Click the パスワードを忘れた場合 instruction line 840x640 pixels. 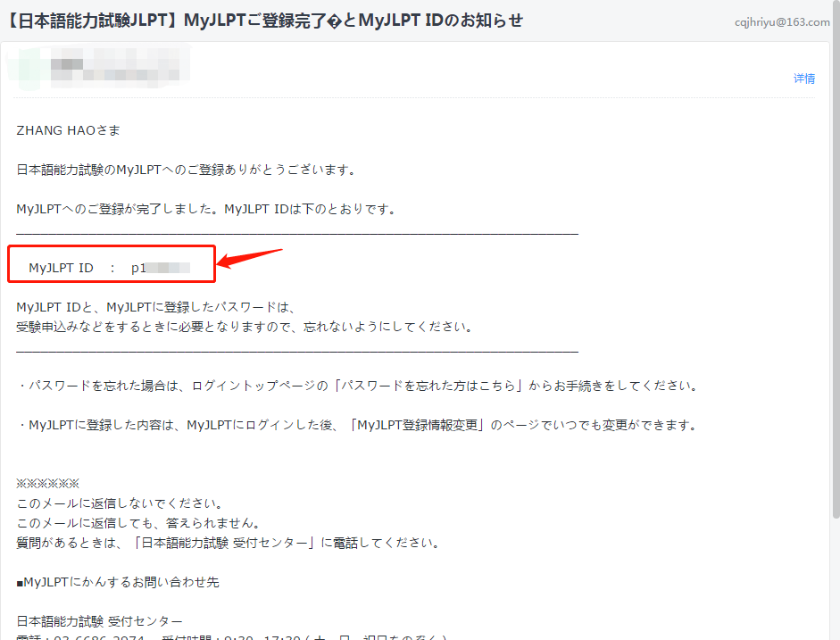point(357,385)
